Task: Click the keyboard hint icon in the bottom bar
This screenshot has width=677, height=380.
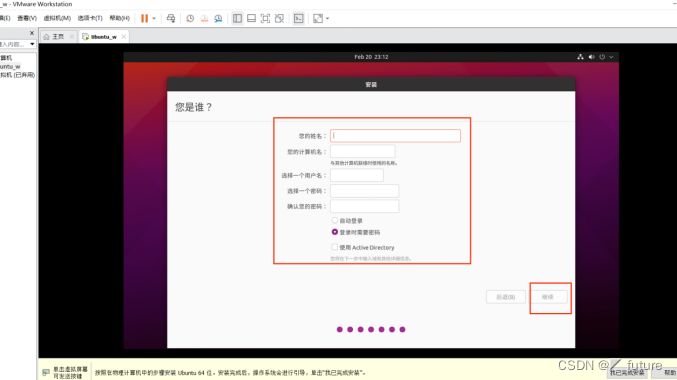Action: tap(46, 372)
